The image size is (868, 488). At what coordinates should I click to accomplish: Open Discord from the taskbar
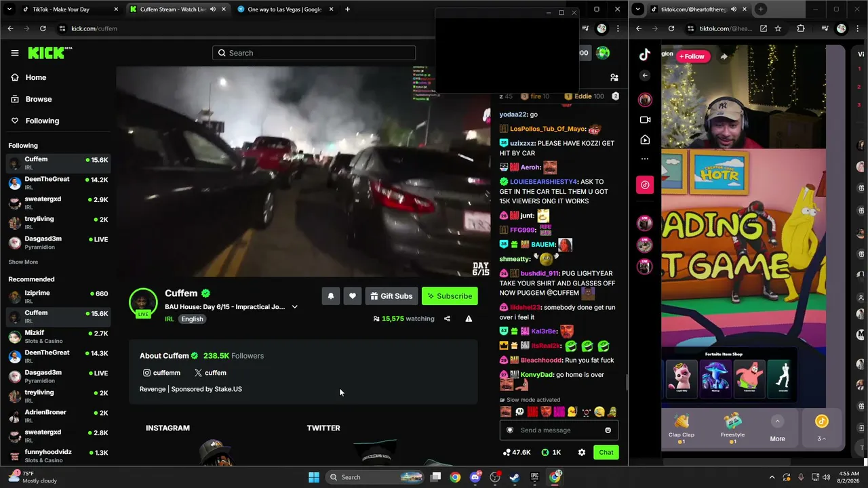(x=475, y=477)
